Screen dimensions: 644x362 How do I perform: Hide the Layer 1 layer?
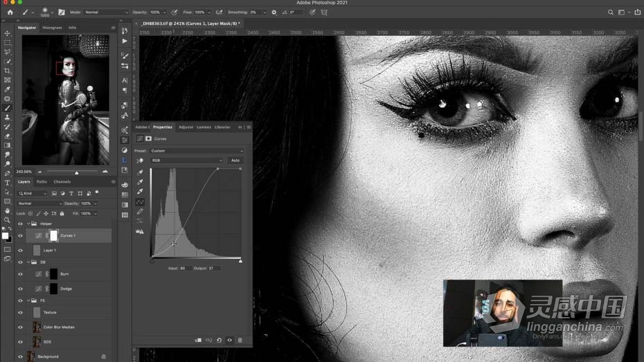click(x=20, y=251)
